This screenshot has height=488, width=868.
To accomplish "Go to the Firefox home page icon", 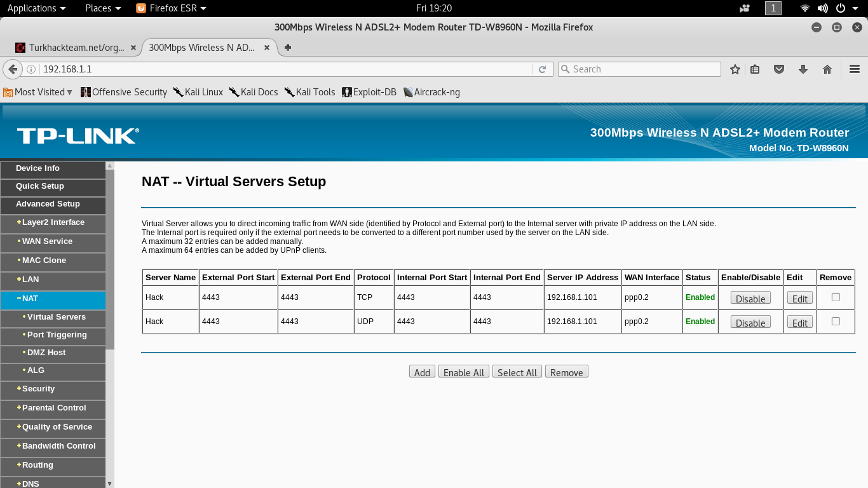I will [827, 69].
